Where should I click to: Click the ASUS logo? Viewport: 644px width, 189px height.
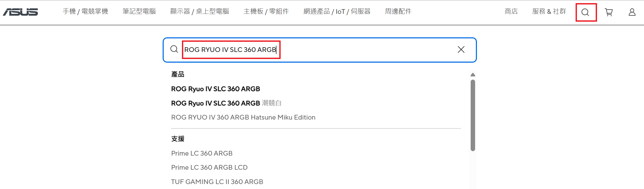click(x=20, y=12)
